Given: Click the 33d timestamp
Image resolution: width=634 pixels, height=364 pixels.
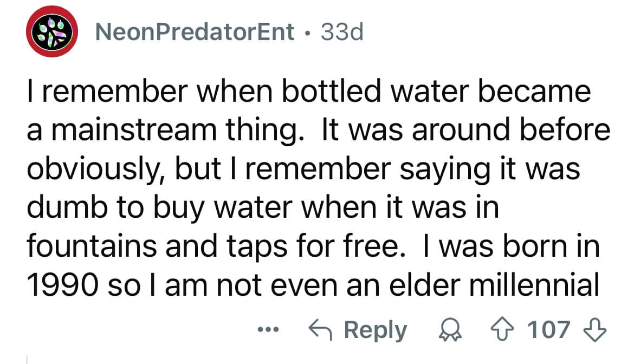Looking at the screenshot, I should pyautogui.click(x=342, y=32).
